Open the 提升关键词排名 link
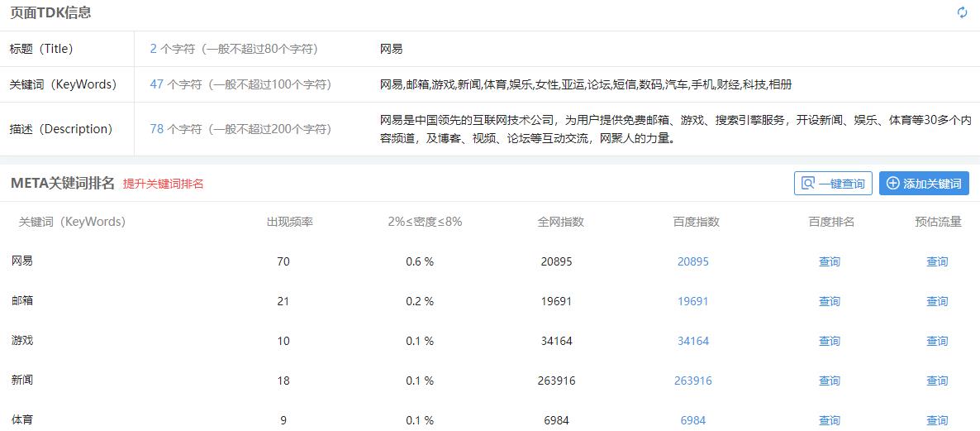This screenshot has height=431, width=980. (163, 184)
